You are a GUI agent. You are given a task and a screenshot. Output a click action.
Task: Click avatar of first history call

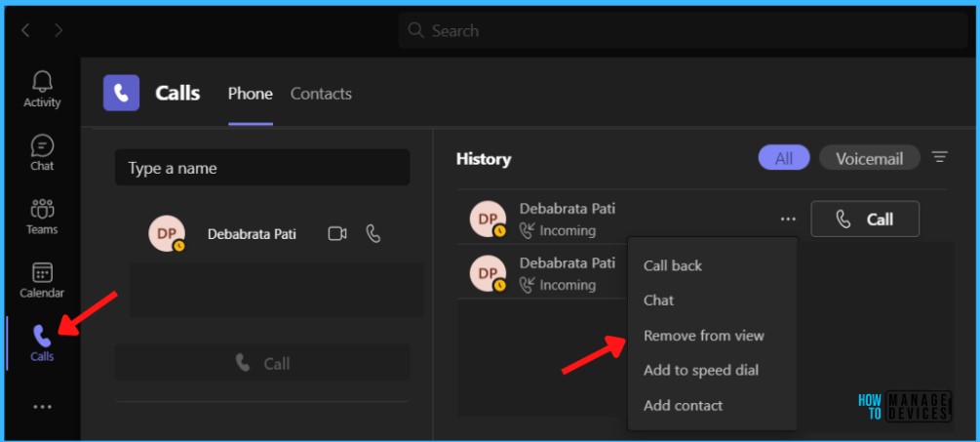[x=489, y=219]
